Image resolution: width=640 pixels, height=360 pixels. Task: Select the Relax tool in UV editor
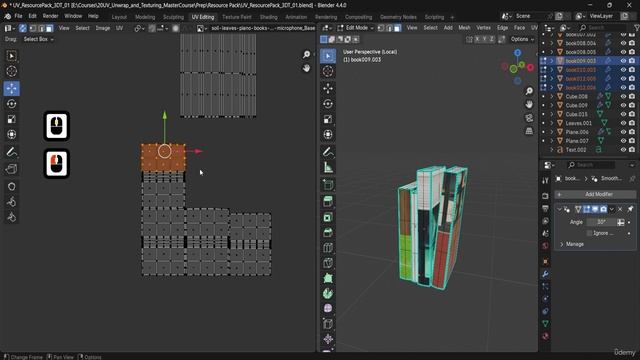point(11,202)
